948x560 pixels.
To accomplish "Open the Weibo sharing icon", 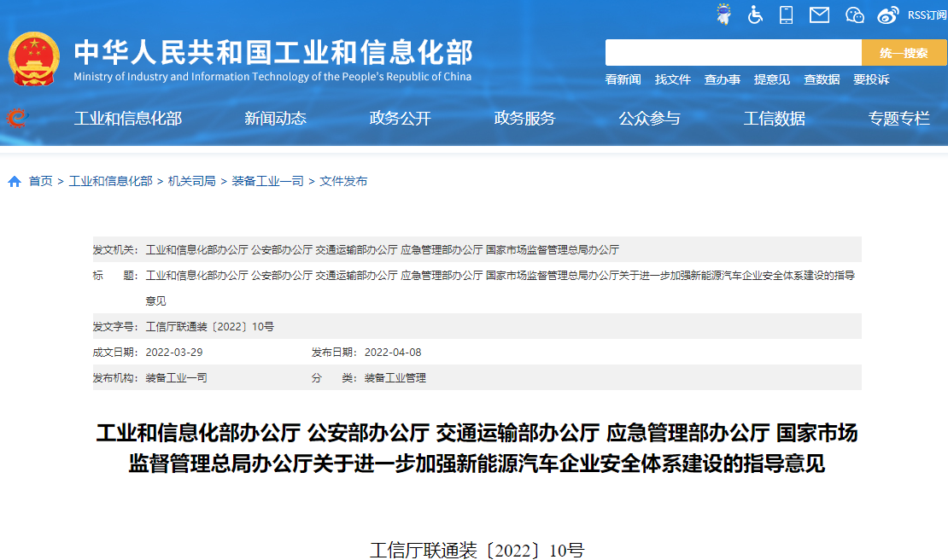I will (888, 15).
